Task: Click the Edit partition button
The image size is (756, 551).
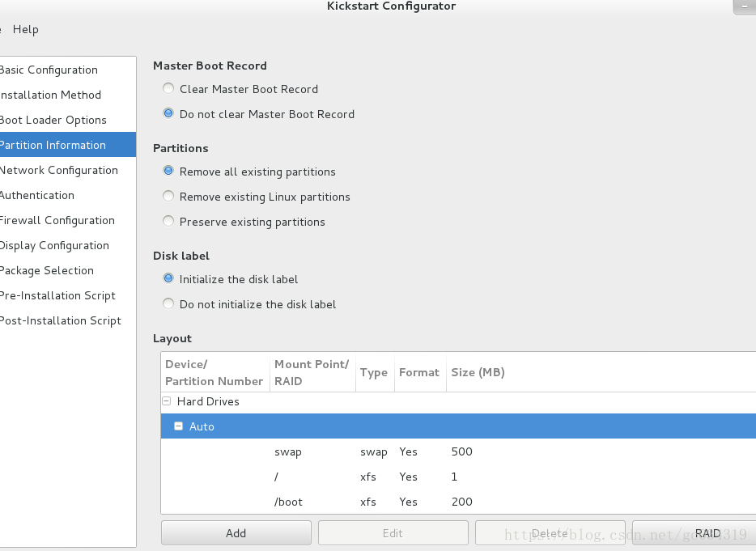Action: (x=393, y=533)
